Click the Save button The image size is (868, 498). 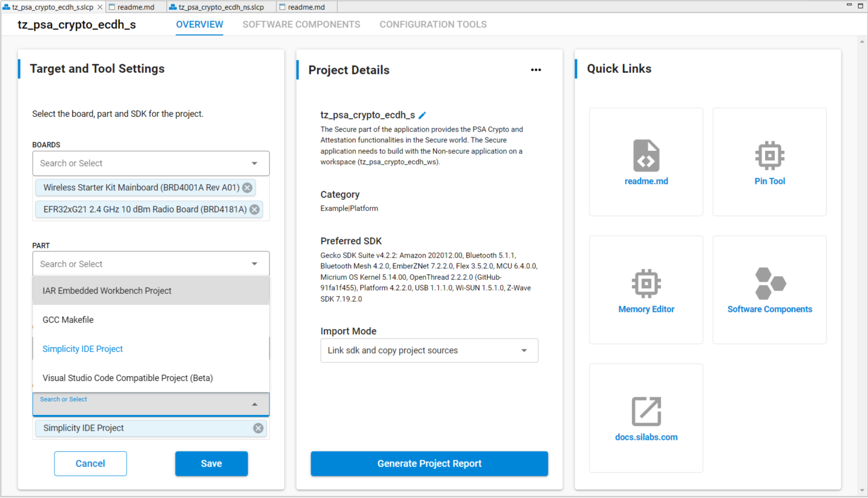[x=211, y=463]
